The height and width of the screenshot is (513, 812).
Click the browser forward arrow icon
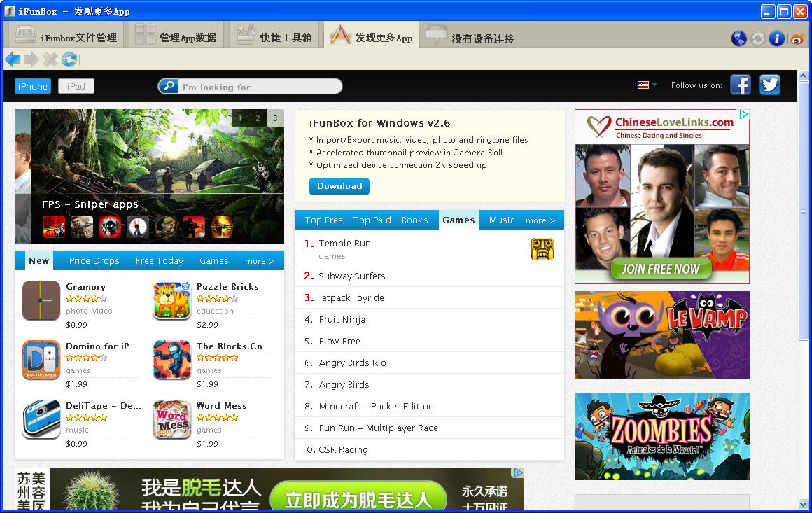point(31,59)
